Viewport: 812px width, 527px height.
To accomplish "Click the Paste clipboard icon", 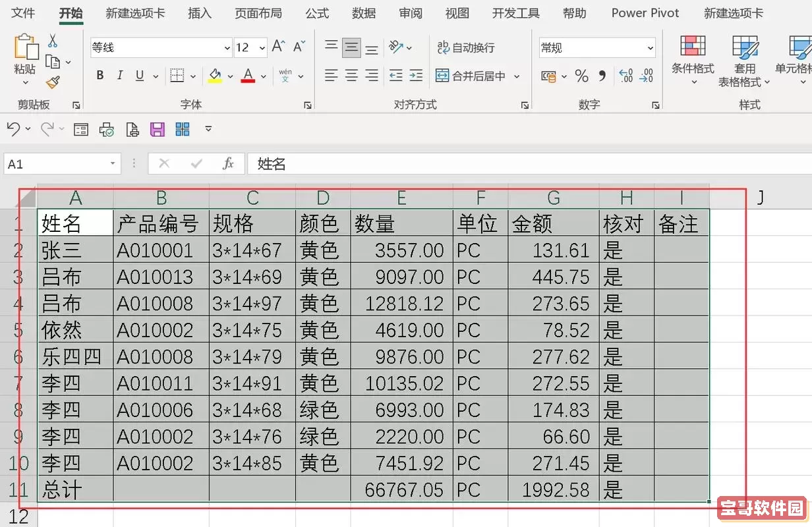I will 26,47.
